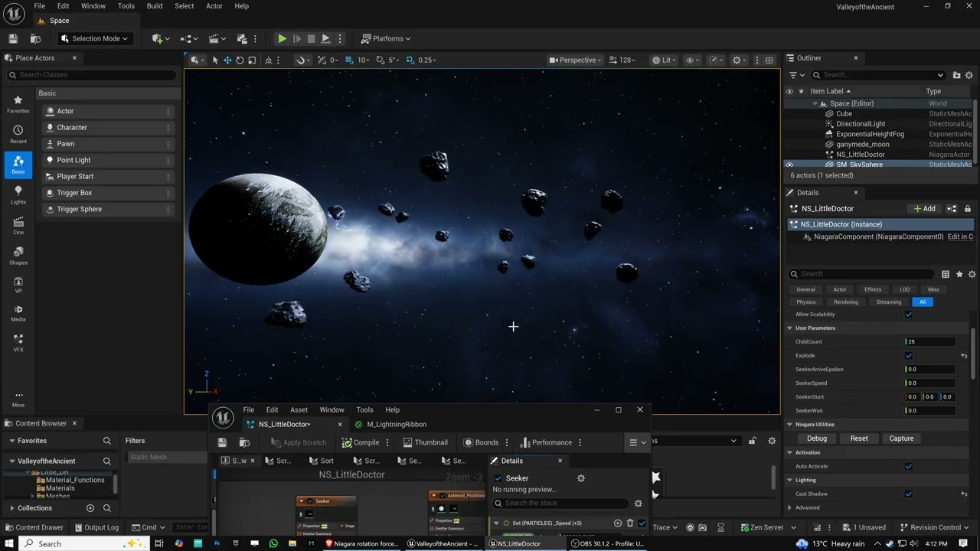This screenshot has width=980, height=551.
Task: Open the Selection Mode dropdown
Action: [95, 38]
